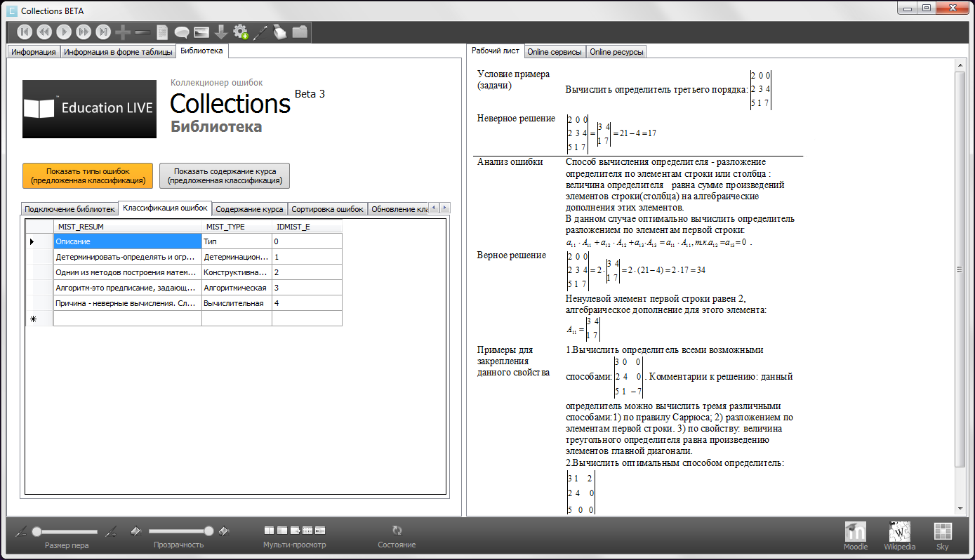Click the decrease pen size icon

click(x=21, y=531)
